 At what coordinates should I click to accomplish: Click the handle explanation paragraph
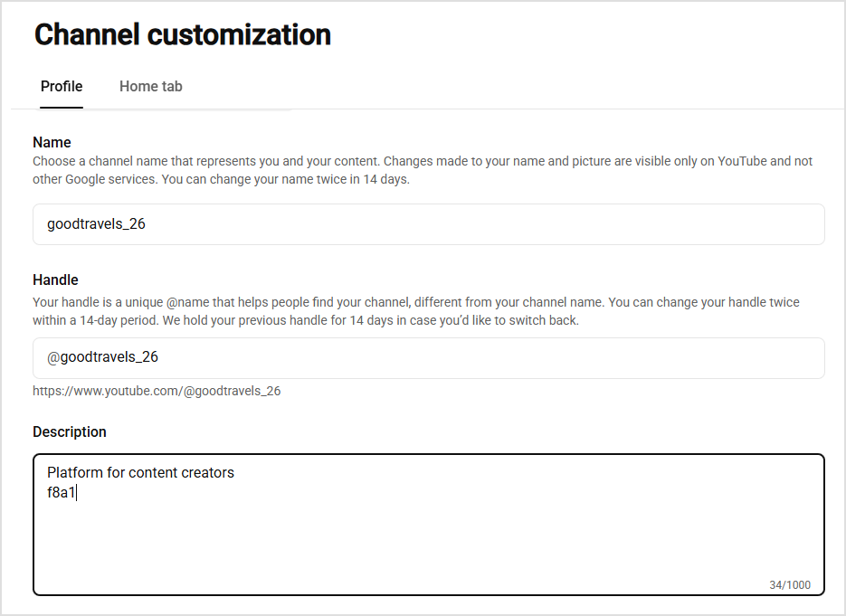[416, 311]
